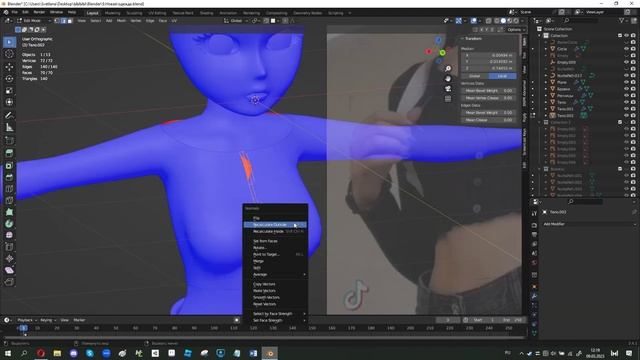The width and height of the screenshot is (640, 360).
Task: Open the Mesh menu in header
Action: click(122, 20)
